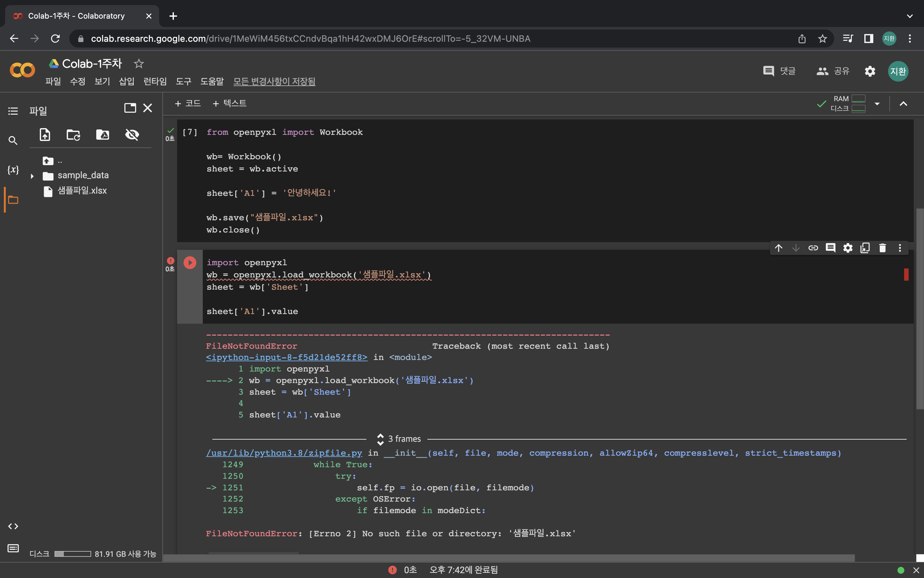The height and width of the screenshot is (578, 924).
Task: Add a new text cell
Action: (229, 104)
